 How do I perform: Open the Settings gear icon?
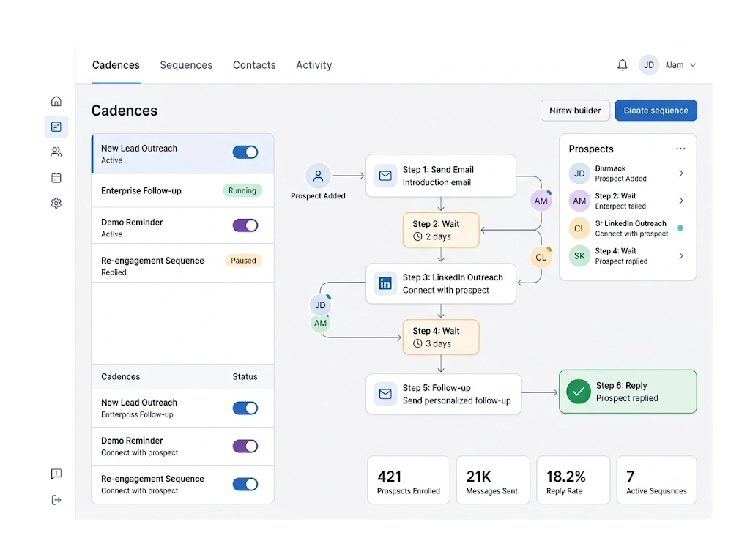click(x=56, y=203)
